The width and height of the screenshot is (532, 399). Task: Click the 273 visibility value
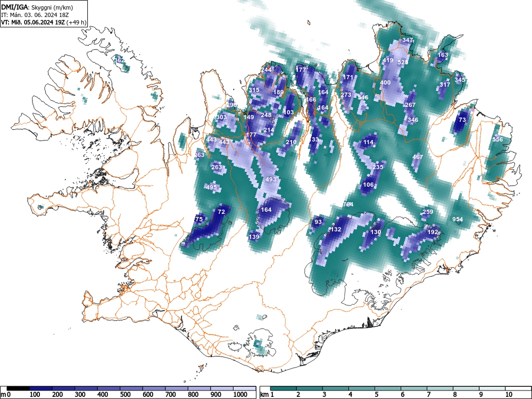[x=346, y=95]
